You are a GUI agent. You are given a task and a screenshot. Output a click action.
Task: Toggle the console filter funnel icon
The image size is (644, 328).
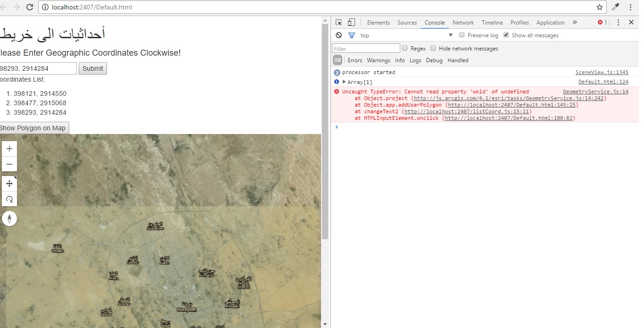coord(351,35)
